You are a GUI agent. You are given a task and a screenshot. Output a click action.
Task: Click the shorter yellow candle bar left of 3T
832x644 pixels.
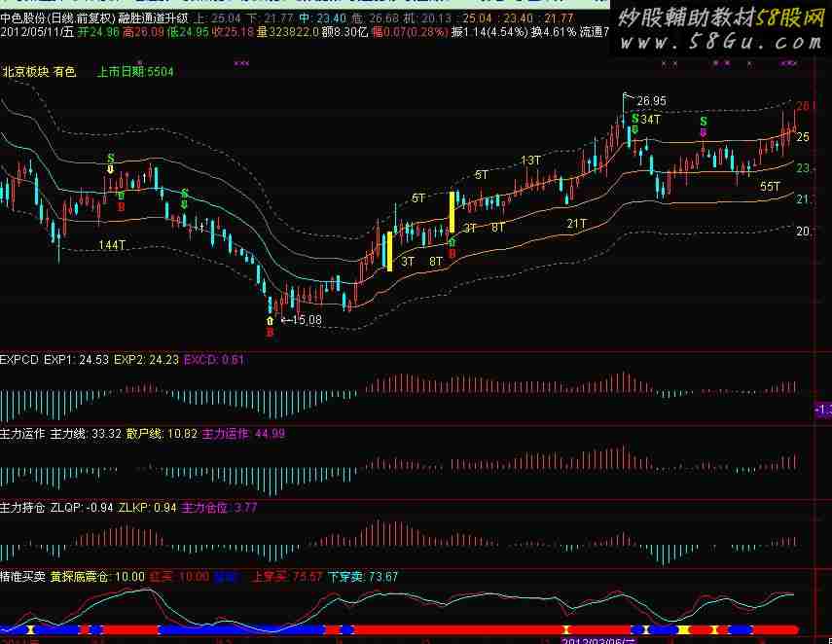click(390, 251)
